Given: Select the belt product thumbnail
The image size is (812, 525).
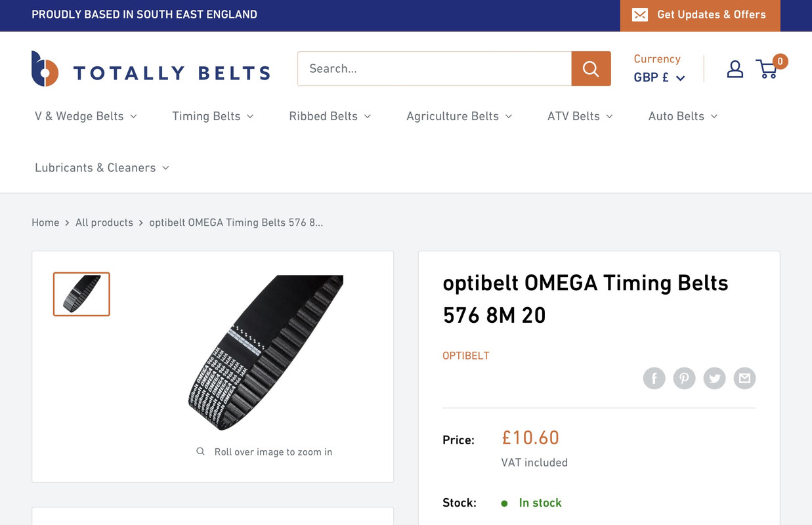Looking at the screenshot, I should click(81, 294).
